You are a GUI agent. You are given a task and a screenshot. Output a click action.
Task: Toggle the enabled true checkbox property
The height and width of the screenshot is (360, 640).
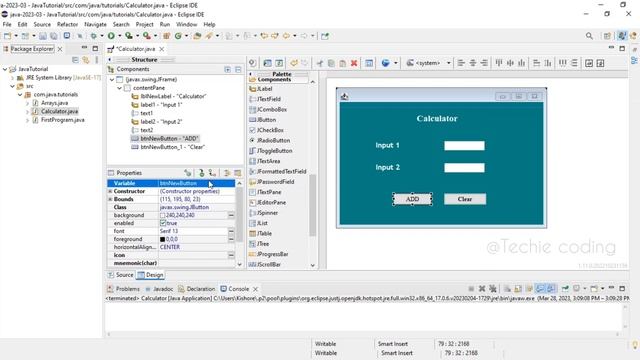(163, 223)
